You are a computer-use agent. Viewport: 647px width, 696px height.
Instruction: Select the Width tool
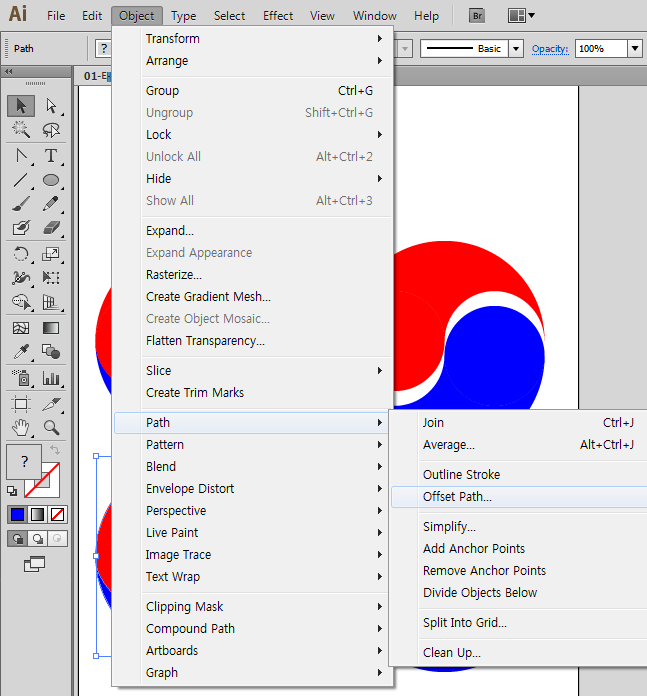[21, 278]
